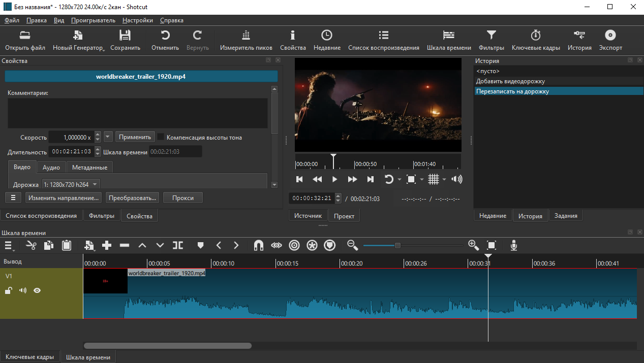Open the Дорожка 1: 1280x720 h264 dropdown
This screenshot has width=644, height=363.
71,184
